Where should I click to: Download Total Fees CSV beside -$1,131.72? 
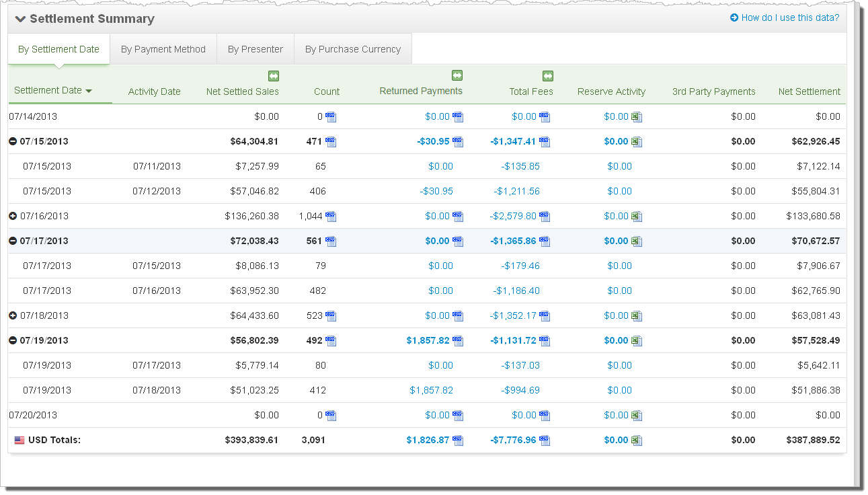[x=545, y=341]
